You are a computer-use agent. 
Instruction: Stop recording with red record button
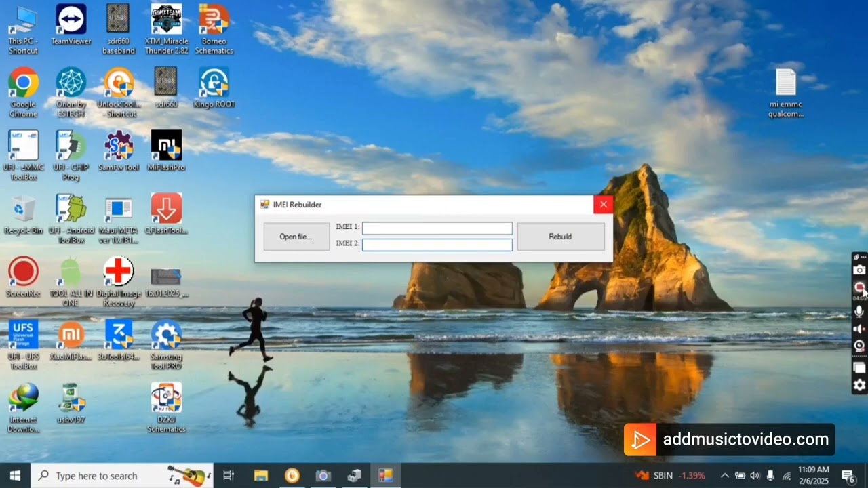[x=859, y=287]
